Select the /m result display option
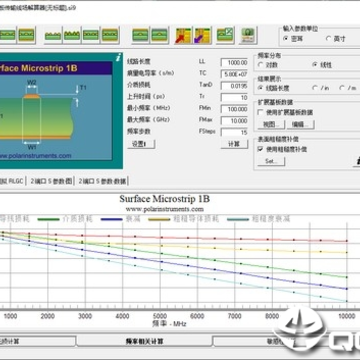This screenshot has height=360, width=360. pyautogui.click(x=348, y=88)
